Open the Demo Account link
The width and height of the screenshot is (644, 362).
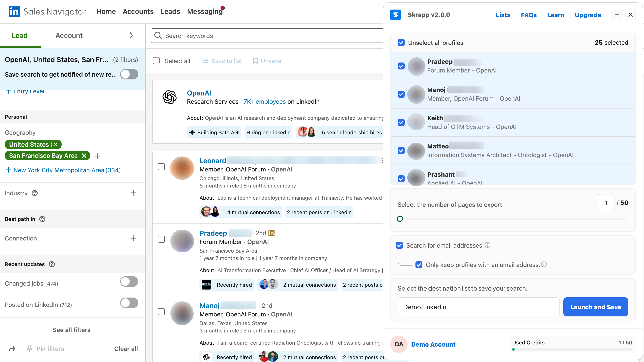click(433, 344)
